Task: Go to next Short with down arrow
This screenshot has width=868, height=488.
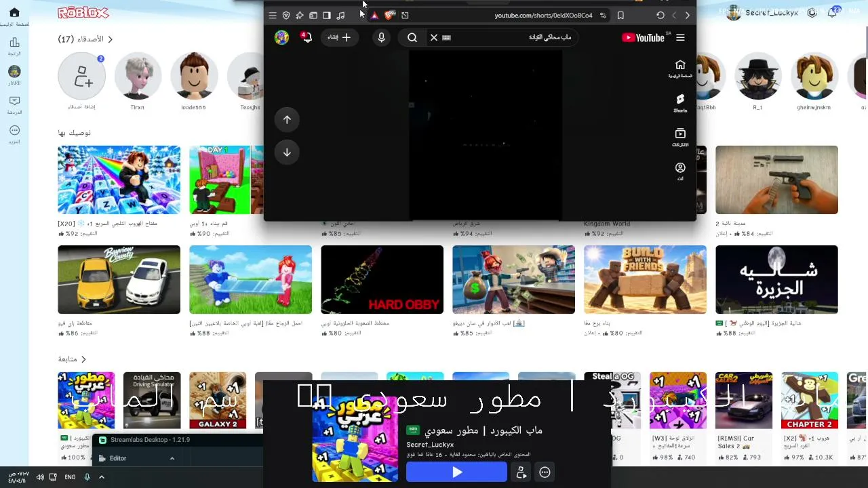Action: tap(287, 152)
